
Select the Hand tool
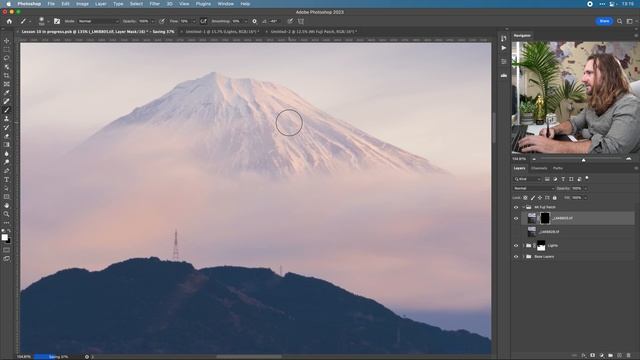coord(7,205)
